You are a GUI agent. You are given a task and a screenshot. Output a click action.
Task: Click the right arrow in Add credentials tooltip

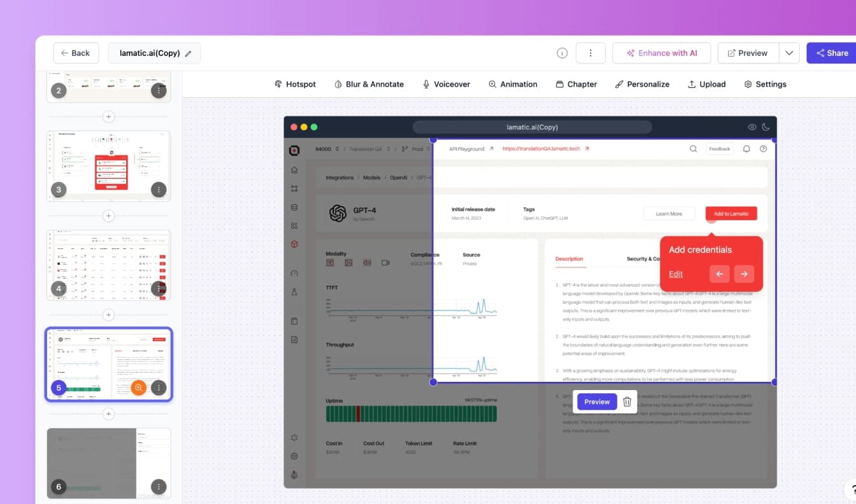click(x=744, y=274)
